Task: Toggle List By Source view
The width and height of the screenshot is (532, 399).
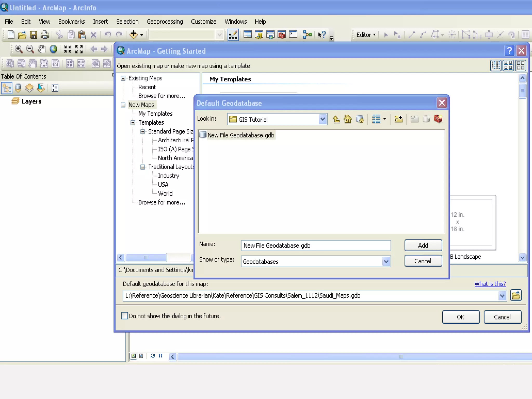Action: pyautogui.click(x=18, y=88)
